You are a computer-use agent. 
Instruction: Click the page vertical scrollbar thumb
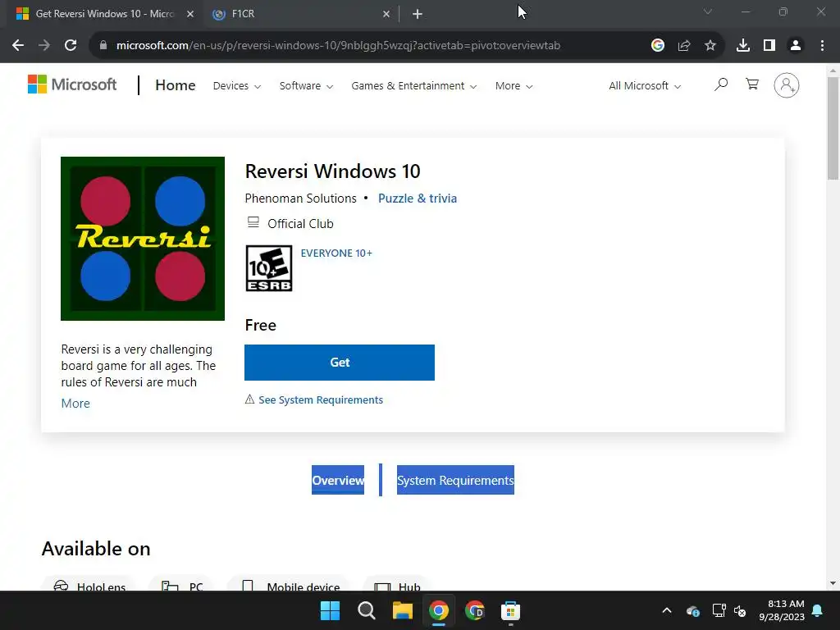(833, 129)
